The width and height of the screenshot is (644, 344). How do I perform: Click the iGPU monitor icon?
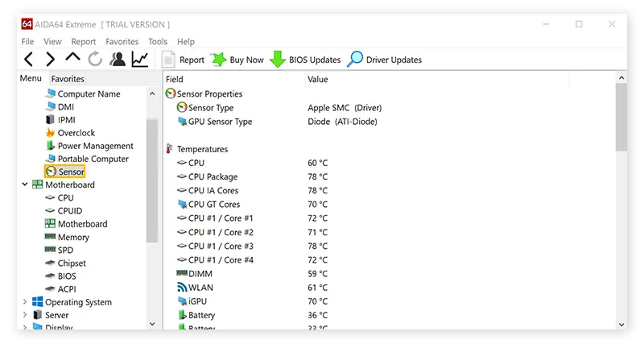click(183, 301)
